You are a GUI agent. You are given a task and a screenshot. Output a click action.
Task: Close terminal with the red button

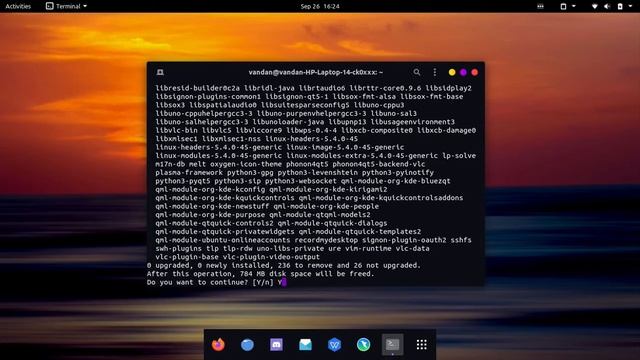(474, 72)
